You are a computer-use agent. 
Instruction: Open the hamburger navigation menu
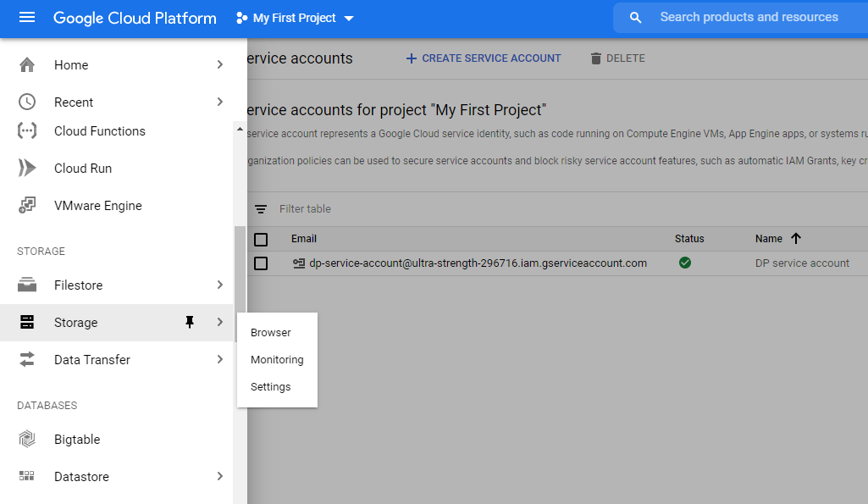(26, 18)
